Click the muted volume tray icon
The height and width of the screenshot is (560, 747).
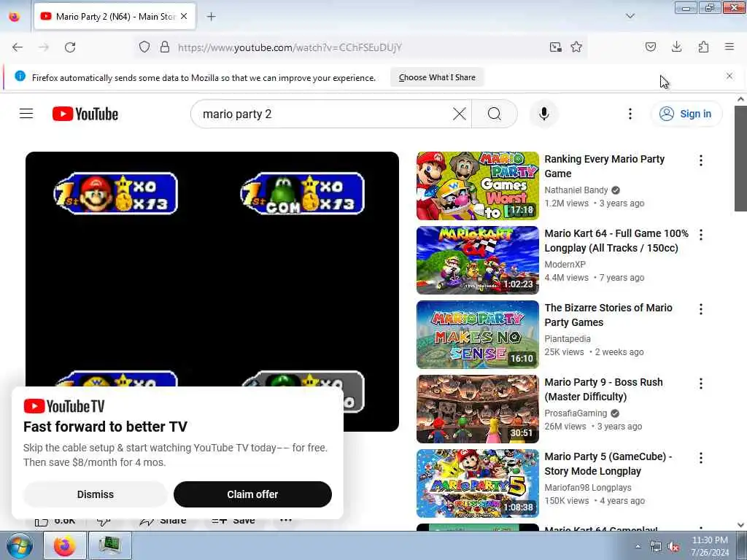(673, 547)
